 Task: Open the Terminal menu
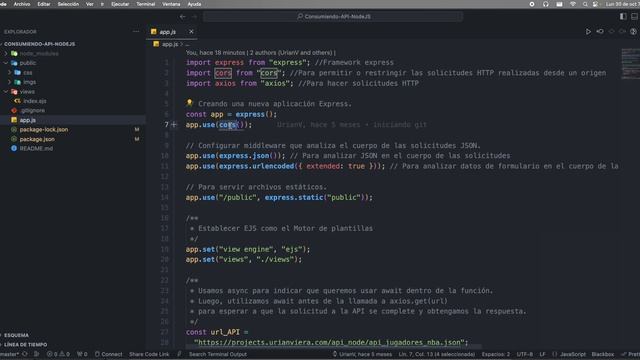pyautogui.click(x=145, y=4)
